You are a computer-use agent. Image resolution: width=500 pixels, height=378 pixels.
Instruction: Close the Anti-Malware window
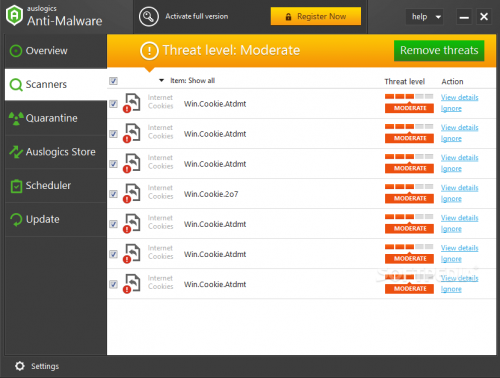(x=484, y=17)
